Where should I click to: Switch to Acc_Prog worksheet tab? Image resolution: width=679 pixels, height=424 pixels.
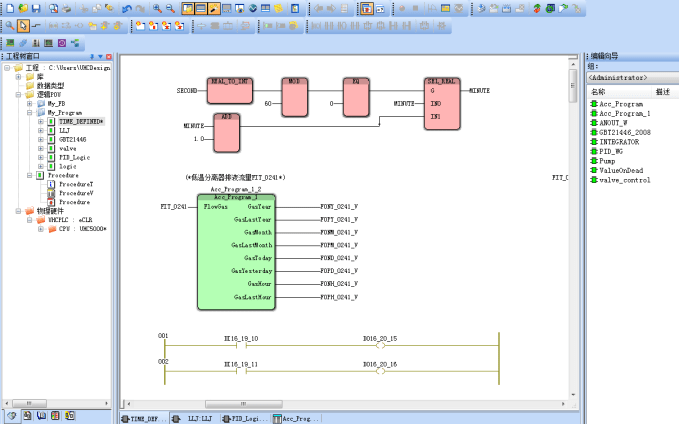click(296, 418)
